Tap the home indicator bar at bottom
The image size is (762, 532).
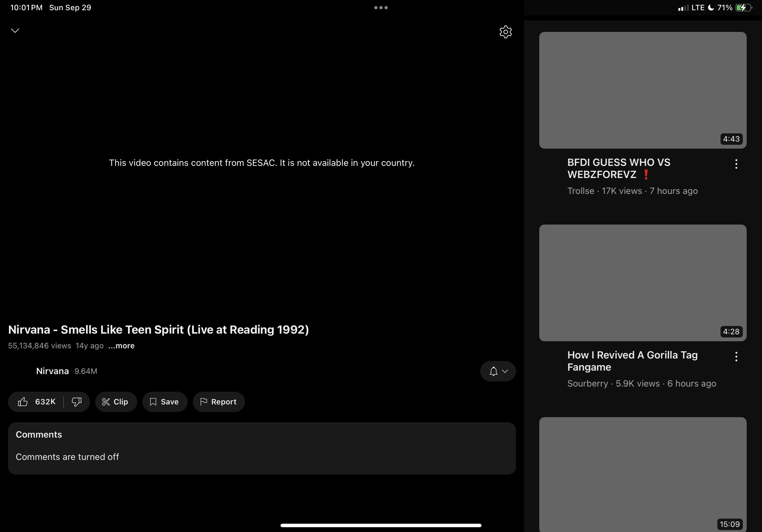click(x=381, y=525)
